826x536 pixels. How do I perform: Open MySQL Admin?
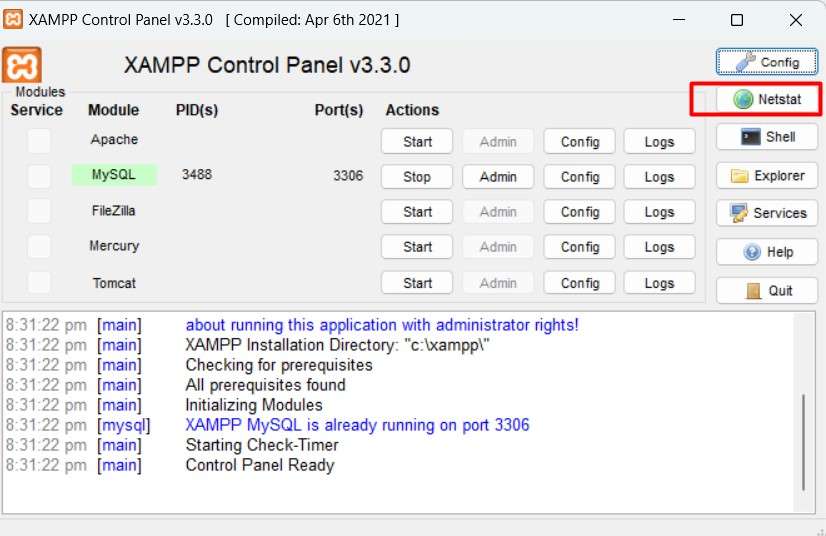pos(498,177)
